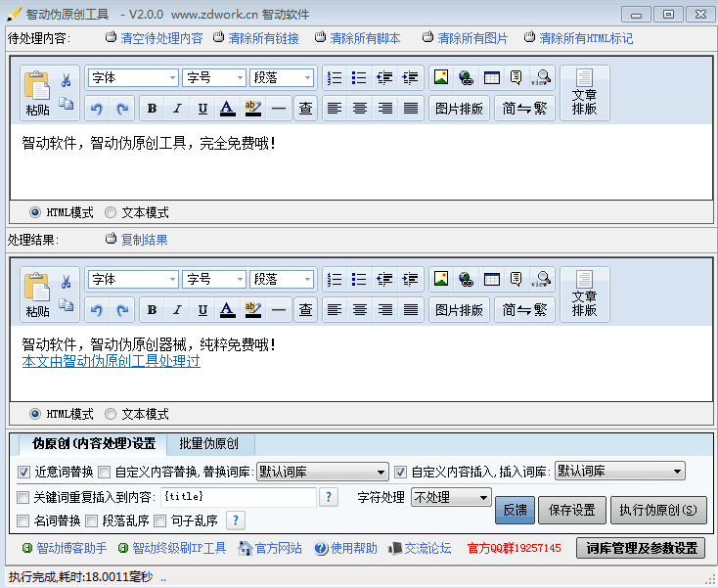
Task: Click the {title} keyword input field
Action: [x=238, y=497]
